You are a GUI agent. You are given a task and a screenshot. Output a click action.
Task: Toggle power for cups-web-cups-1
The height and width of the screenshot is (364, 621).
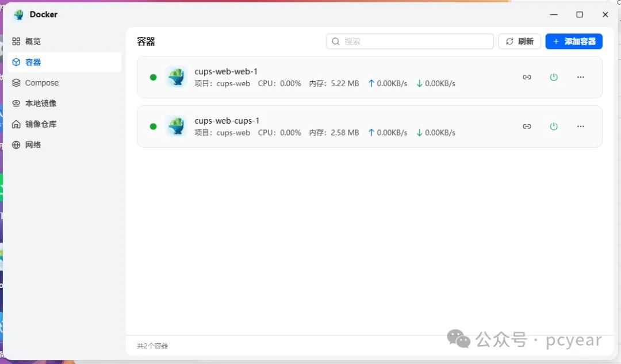554,126
